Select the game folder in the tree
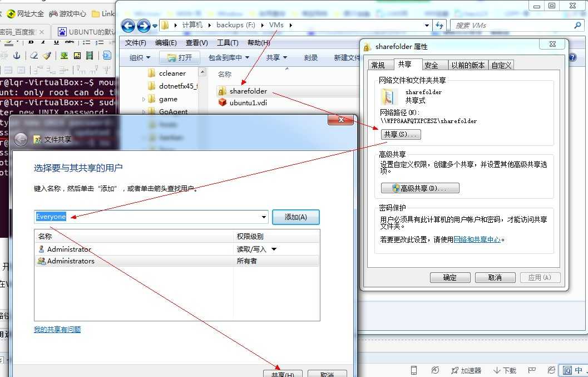The image size is (588, 377). coord(163,99)
